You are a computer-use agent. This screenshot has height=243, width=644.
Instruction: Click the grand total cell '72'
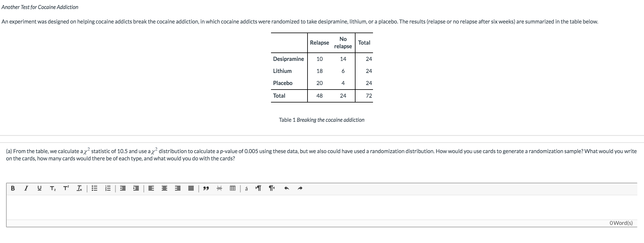[369, 96]
